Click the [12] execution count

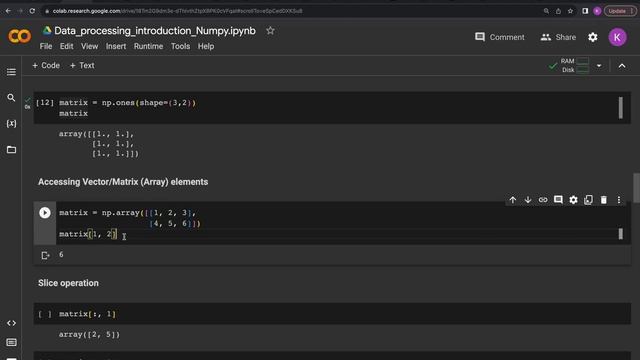pos(45,102)
